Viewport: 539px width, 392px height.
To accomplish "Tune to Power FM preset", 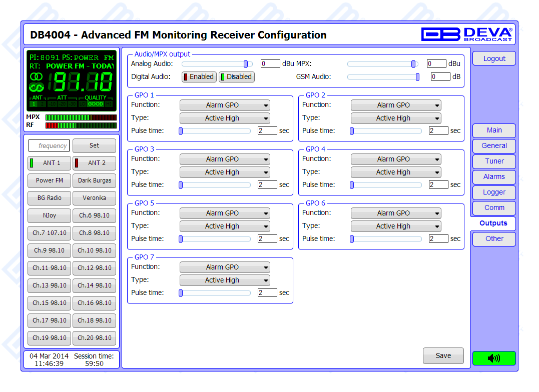I will [x=49, y=180].
